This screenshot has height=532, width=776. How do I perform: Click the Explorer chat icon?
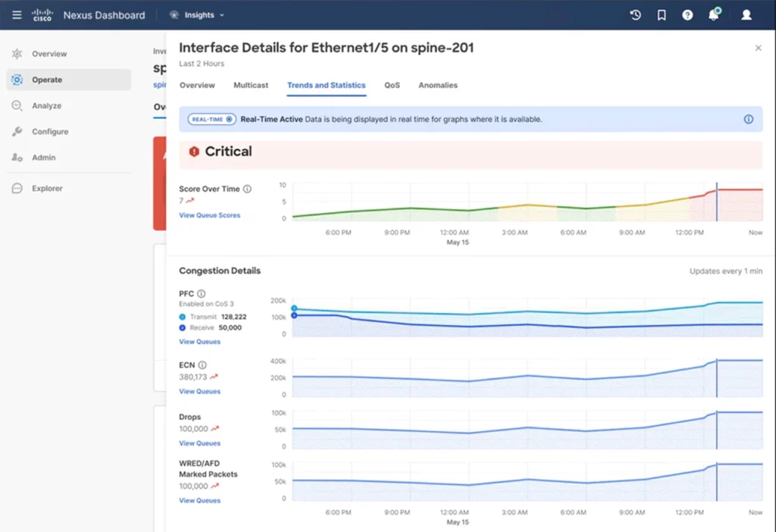(x=17, y=188)
